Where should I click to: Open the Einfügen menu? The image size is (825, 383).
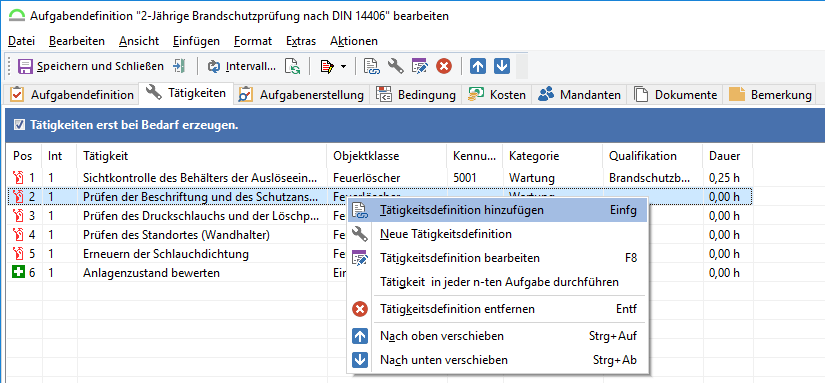196,41
